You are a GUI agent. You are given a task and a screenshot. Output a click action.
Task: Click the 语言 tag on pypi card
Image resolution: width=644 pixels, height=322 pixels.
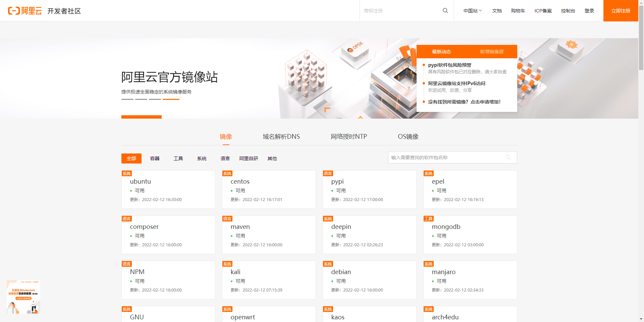328,173
